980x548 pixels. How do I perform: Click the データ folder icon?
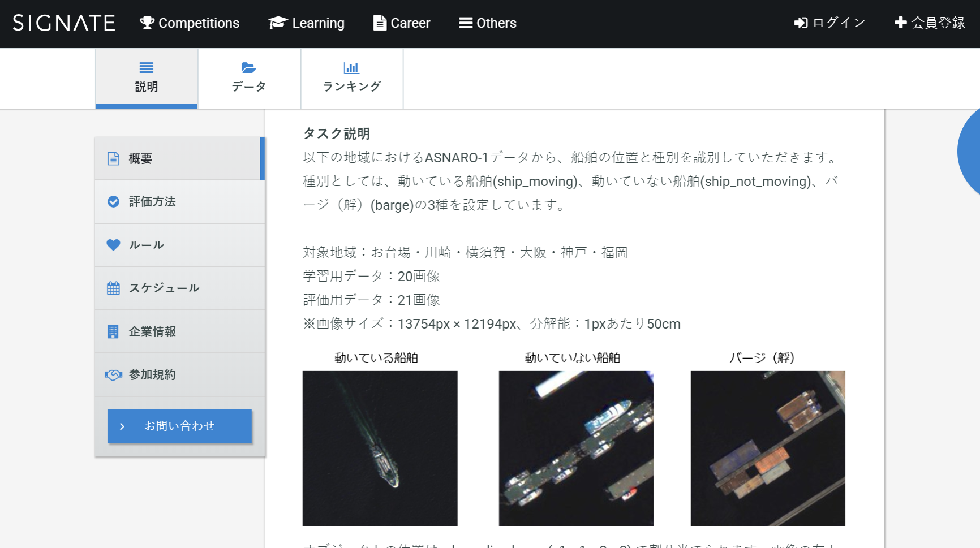(x=249, y=68)
